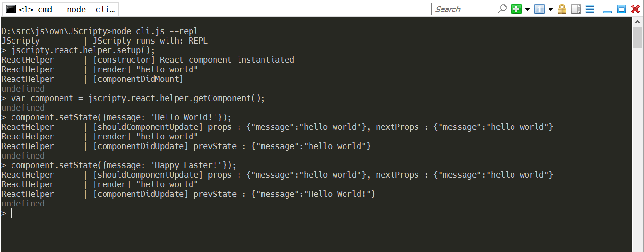The height and width of the screenshot is (252, 644).
Task: Click the active console number icon
Action: (x=539, y=9)
